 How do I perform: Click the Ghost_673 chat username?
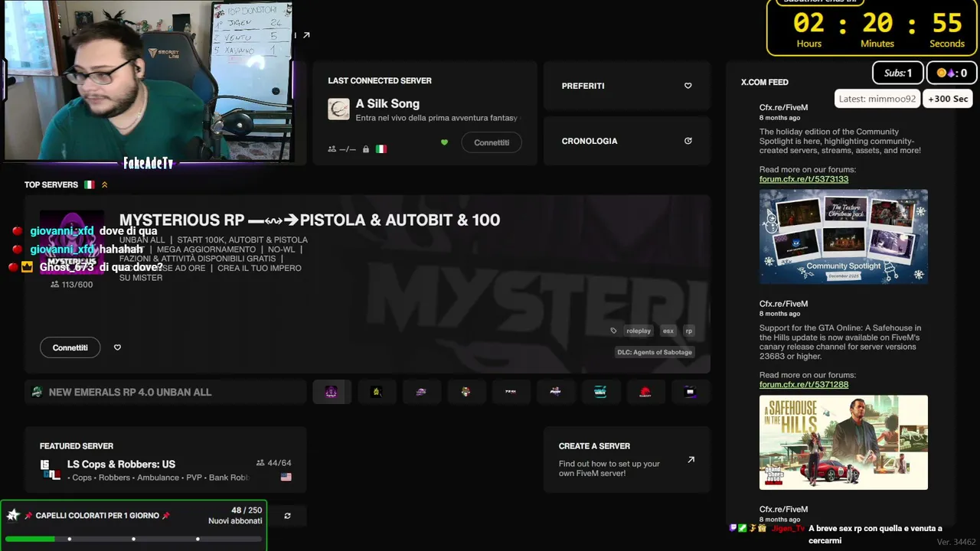(67, 267)
